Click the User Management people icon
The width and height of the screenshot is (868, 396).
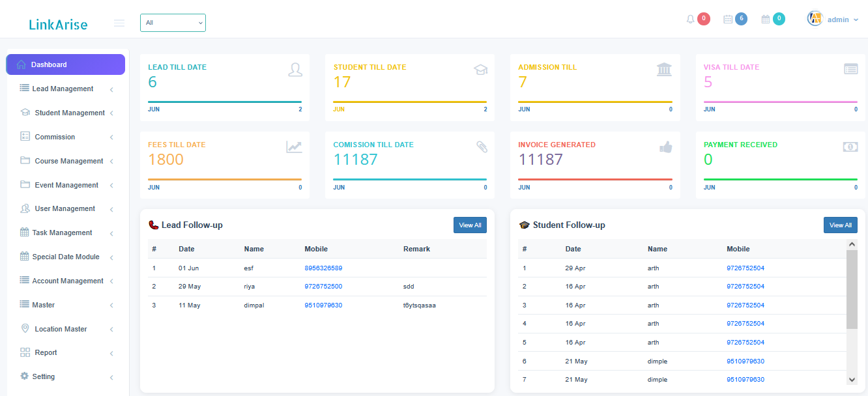tap(25, 208)
